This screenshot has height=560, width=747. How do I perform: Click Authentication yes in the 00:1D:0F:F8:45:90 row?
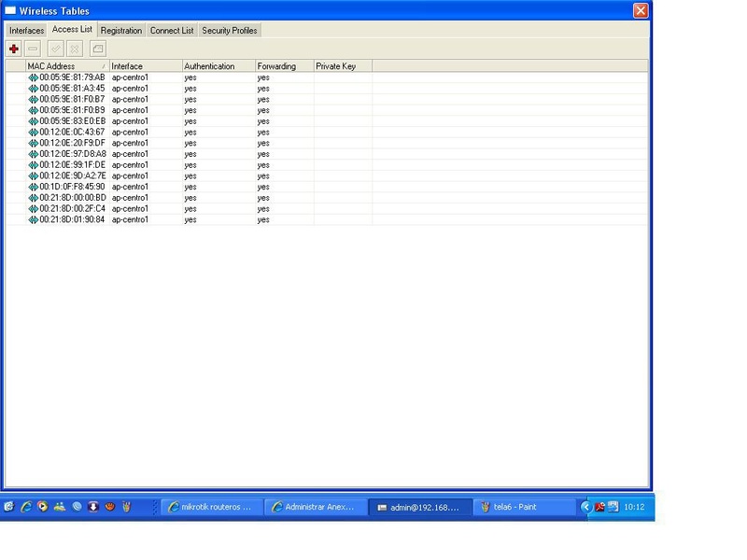190,188
